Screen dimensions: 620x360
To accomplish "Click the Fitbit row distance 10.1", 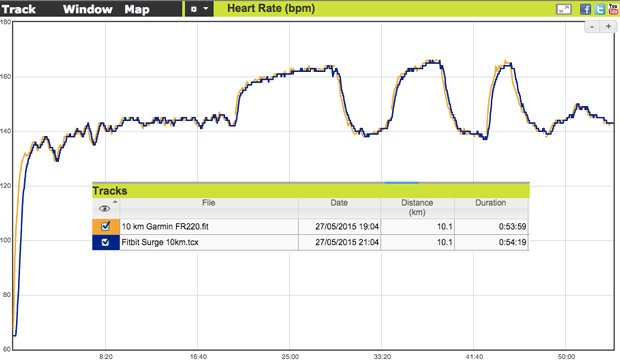I will pos(444,242).
